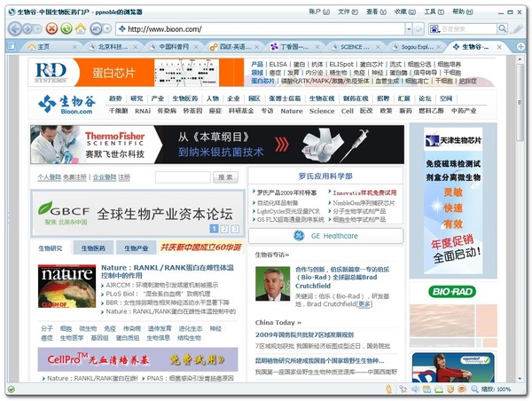Click the status bar speaker mute icon
This screenshot has height=401, width=532.
(415, 389)
